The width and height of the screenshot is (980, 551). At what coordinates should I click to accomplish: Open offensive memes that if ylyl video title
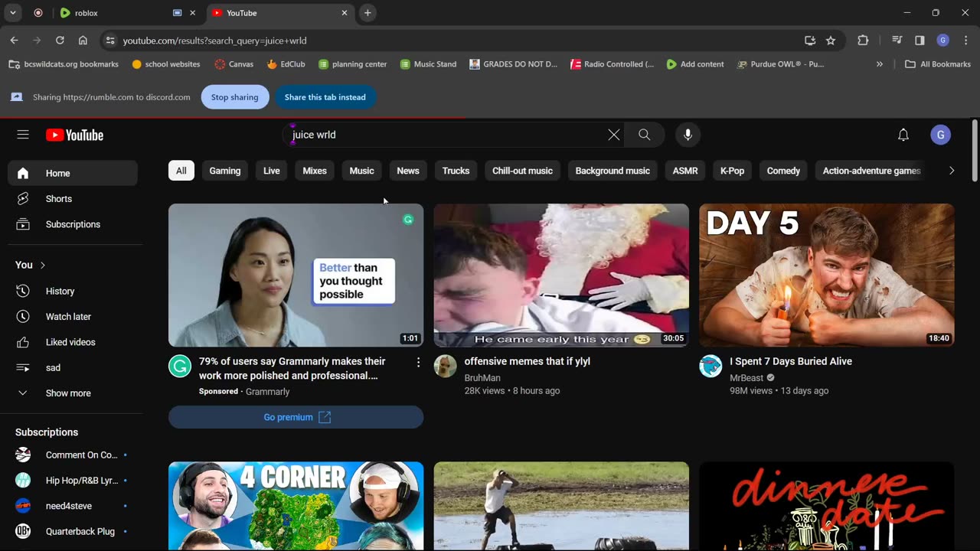coord(528,361)
